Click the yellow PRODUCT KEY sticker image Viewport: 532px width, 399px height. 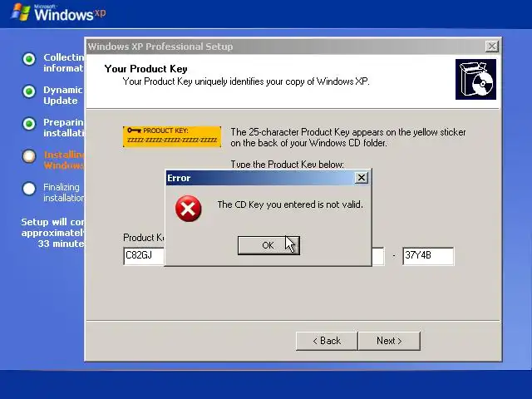coord(172,136)
